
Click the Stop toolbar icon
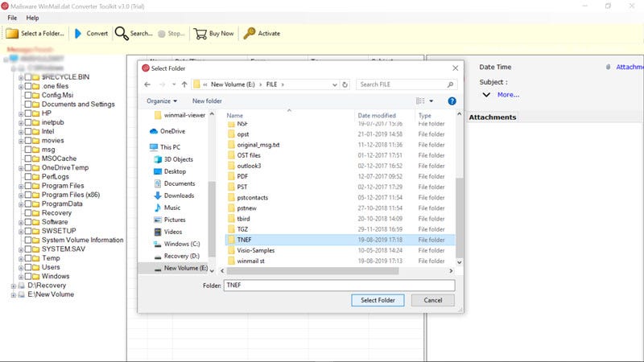coord(162,34)
